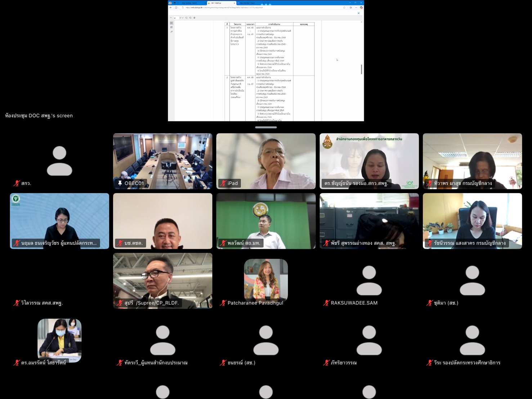Close the document viewer with blue X
This screenshot has width=532, height=399.
358,13
